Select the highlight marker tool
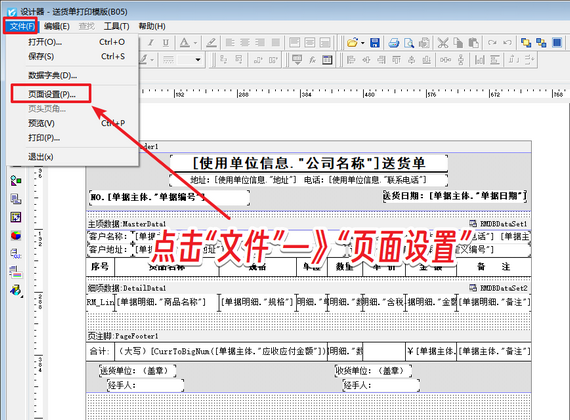The image size is (570, 420). [x=211, y=43]
